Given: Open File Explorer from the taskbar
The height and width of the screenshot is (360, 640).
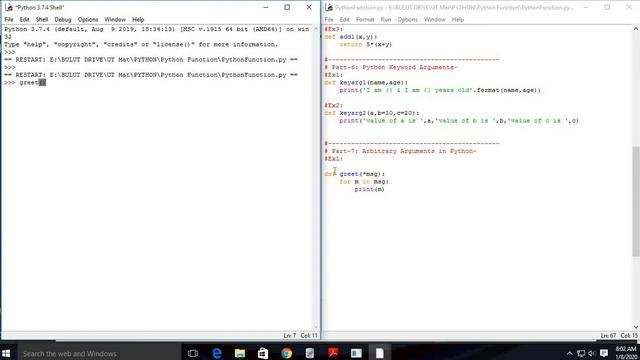Looking at the screenshot, I should tap(240, 353).
